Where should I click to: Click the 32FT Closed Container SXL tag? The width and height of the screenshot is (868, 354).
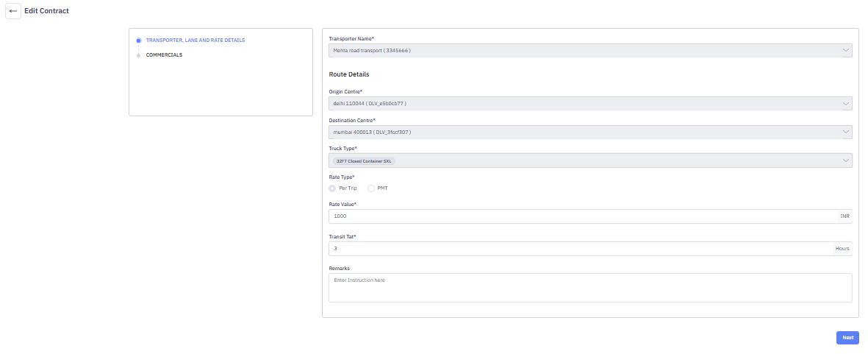tap(364, 161)
